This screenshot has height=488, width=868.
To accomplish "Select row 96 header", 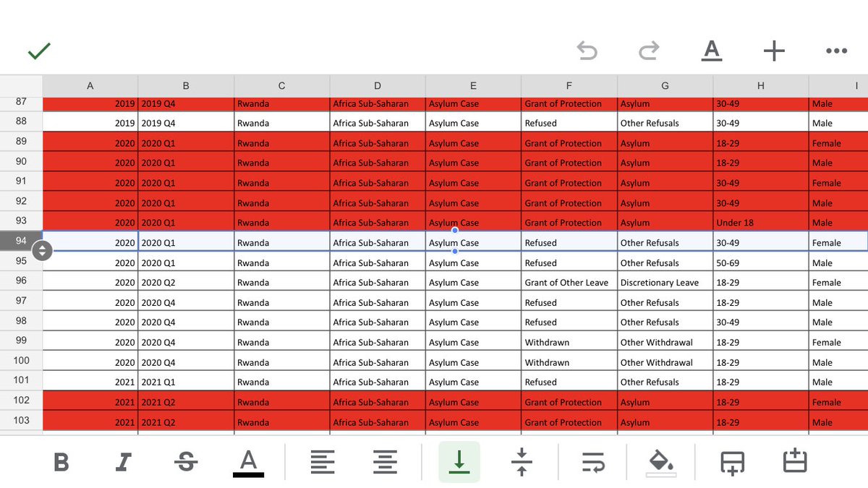I will point(21,281).
